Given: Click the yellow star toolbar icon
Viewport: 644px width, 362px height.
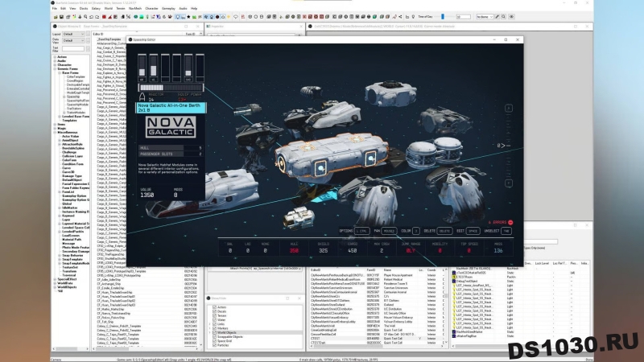Looking at the screenshot, I should tap(229, 17).
